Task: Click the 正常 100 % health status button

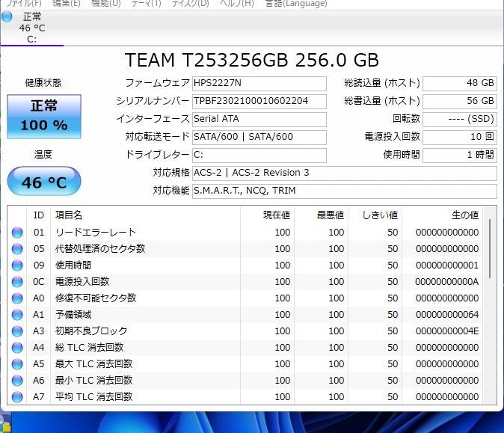Action: 44,117
